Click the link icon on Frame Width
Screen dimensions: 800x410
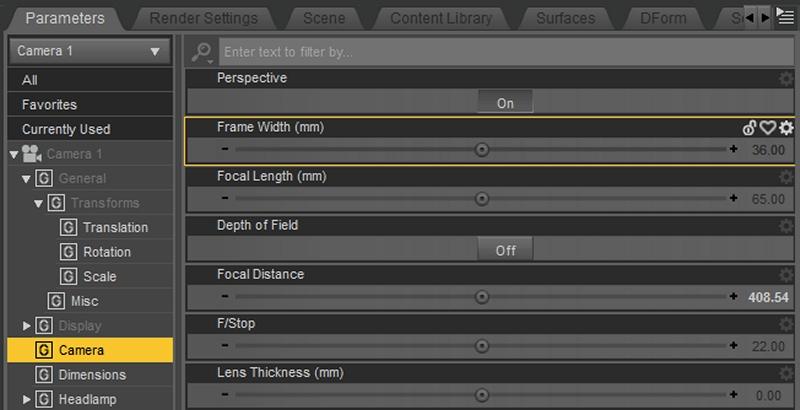pos(750,127)
